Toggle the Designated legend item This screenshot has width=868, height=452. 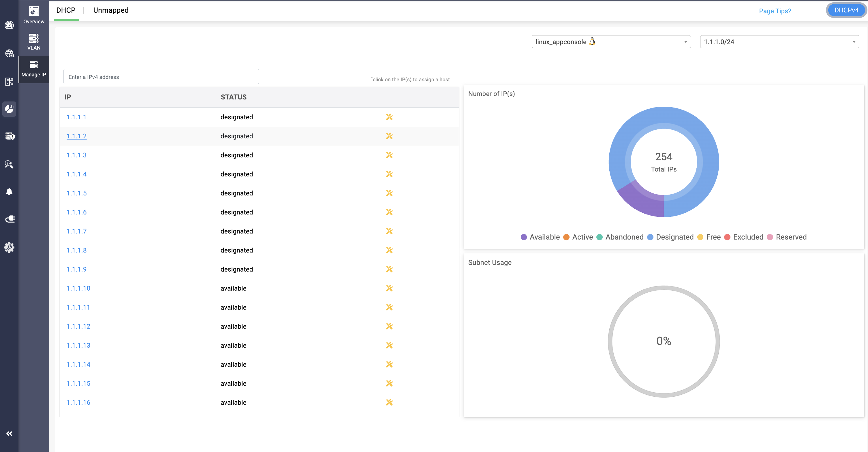click(670, 237)
